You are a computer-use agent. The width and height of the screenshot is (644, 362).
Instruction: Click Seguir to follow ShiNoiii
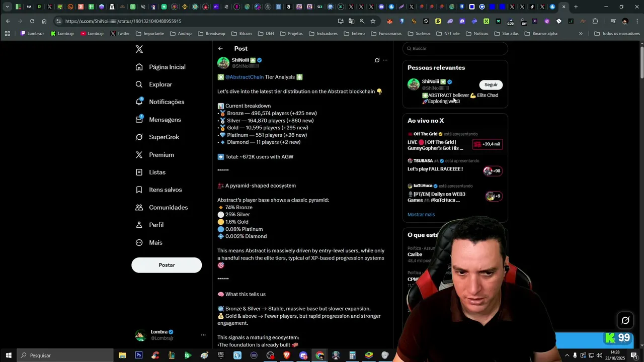[491, 84]
